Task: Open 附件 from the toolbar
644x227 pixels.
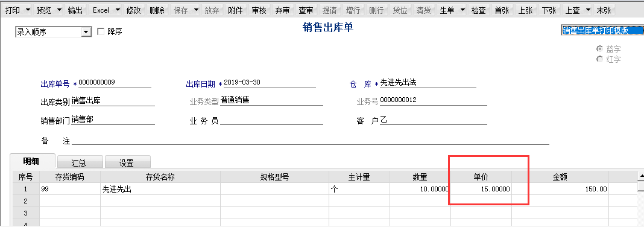Action: (x=235, y=10)
